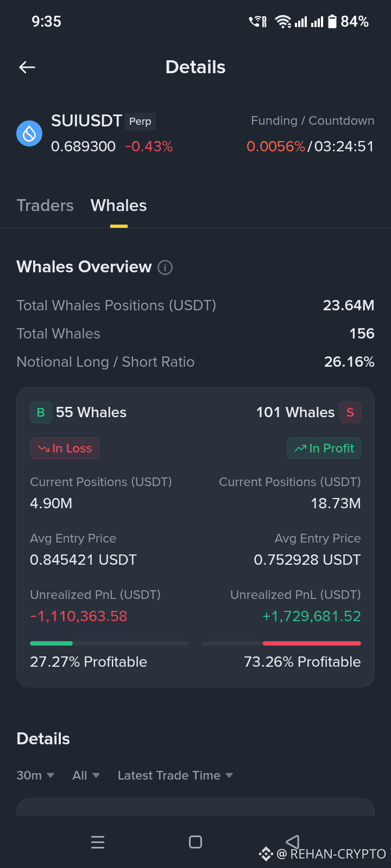Open Latest Trade Time sort dropdown
391x868 pixels.
pos(175,775)
